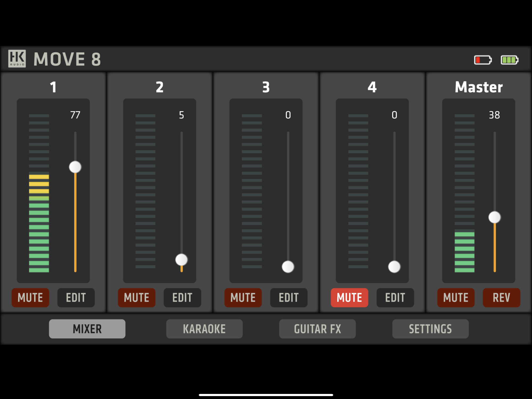Mute channel 1
The height and width of the screenshot is (399, 532).
point(30,298)
